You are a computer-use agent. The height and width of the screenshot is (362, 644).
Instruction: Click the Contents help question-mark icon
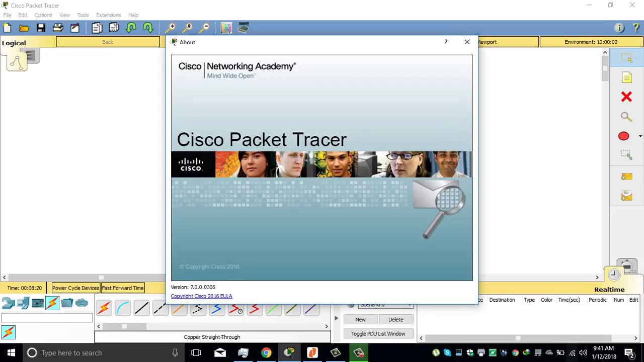(x=636, y=28)
